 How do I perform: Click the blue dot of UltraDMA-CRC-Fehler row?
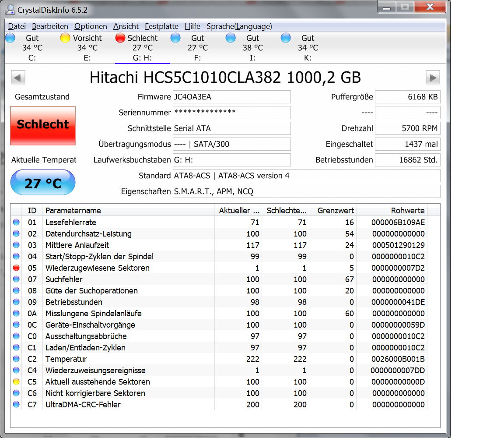[x=16, y=405]
